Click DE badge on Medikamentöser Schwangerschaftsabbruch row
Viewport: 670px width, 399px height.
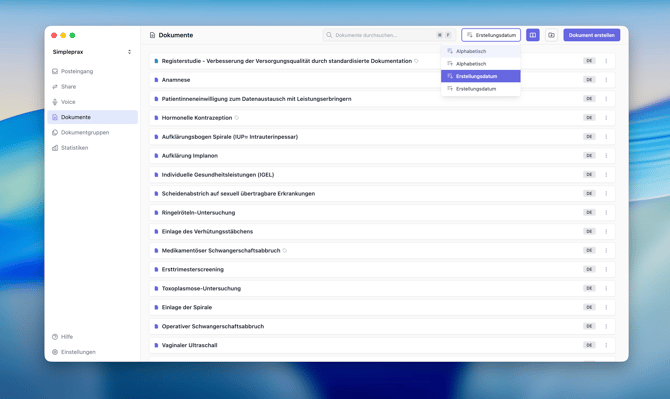[x=589, y=250]
